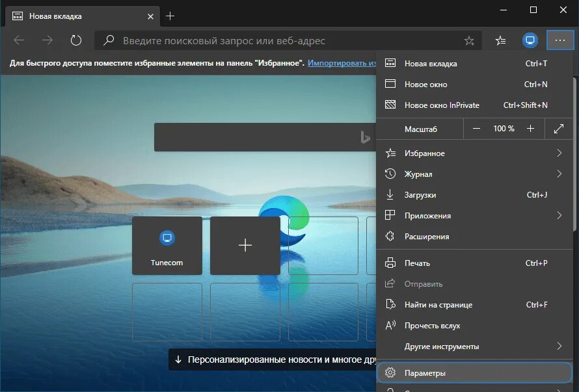Screen dimensions: 579x392
Task: Click the Bing search box on page
Action: tap(265, 137)
